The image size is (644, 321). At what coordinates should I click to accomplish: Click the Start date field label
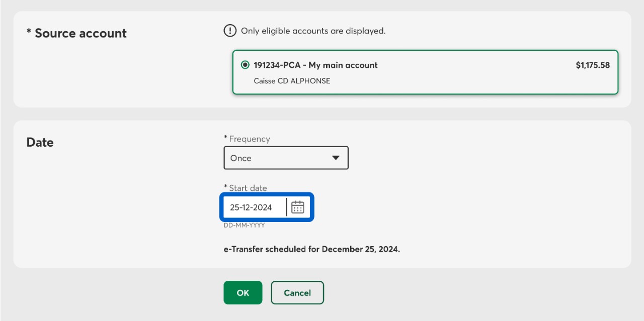pyautogui.click(x=248, y=188)
